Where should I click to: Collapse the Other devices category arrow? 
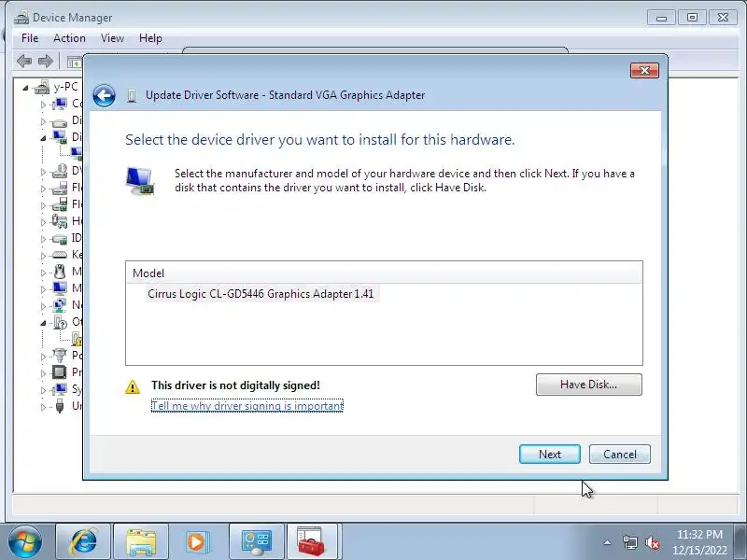(x=43, y=323)
